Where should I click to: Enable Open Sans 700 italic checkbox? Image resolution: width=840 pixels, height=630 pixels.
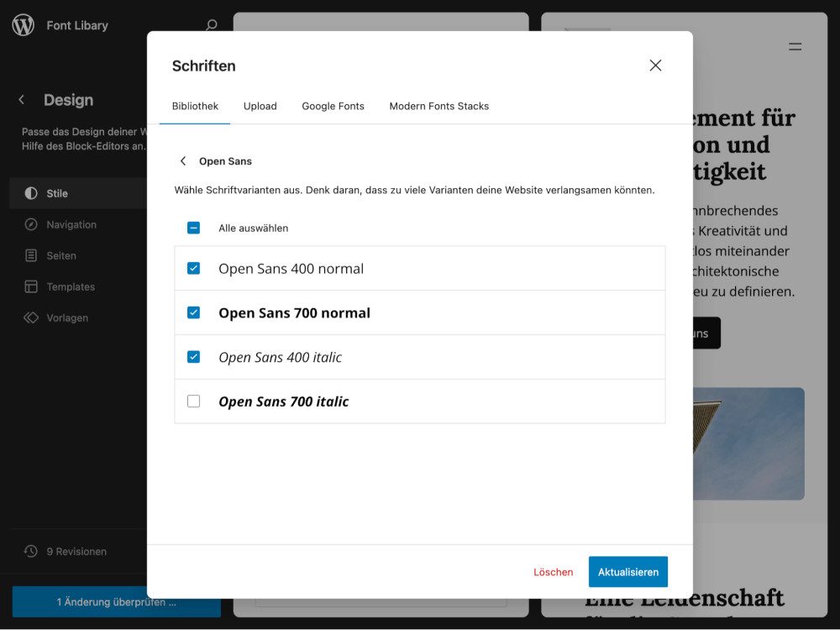(x=194, y=402)
